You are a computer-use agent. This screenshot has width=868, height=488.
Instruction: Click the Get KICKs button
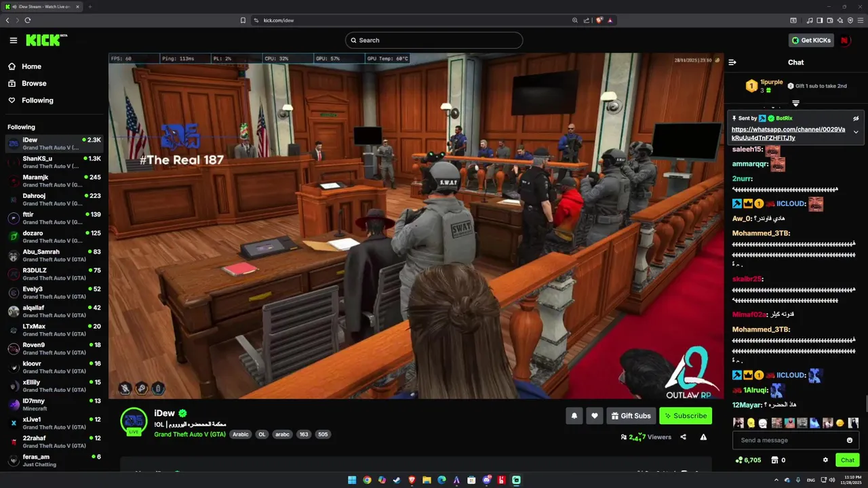coord(811,40)
